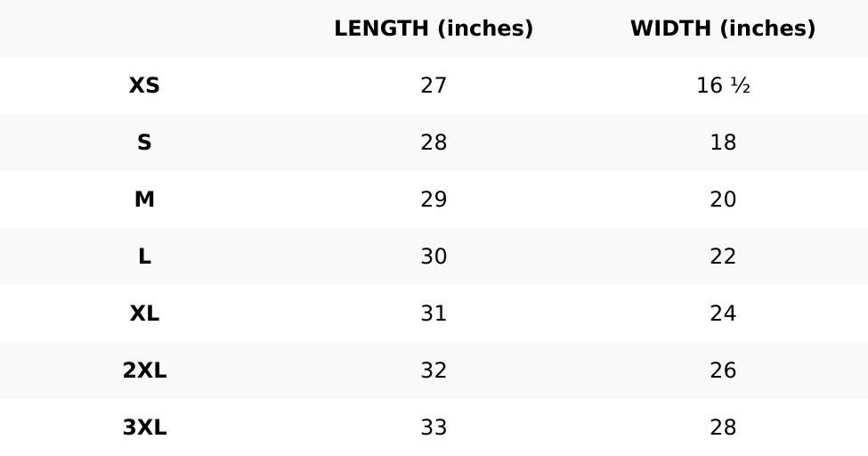Screen dimensions: 868x456
Task: Click the WIDTH (inches) column header
Action: 723,28
